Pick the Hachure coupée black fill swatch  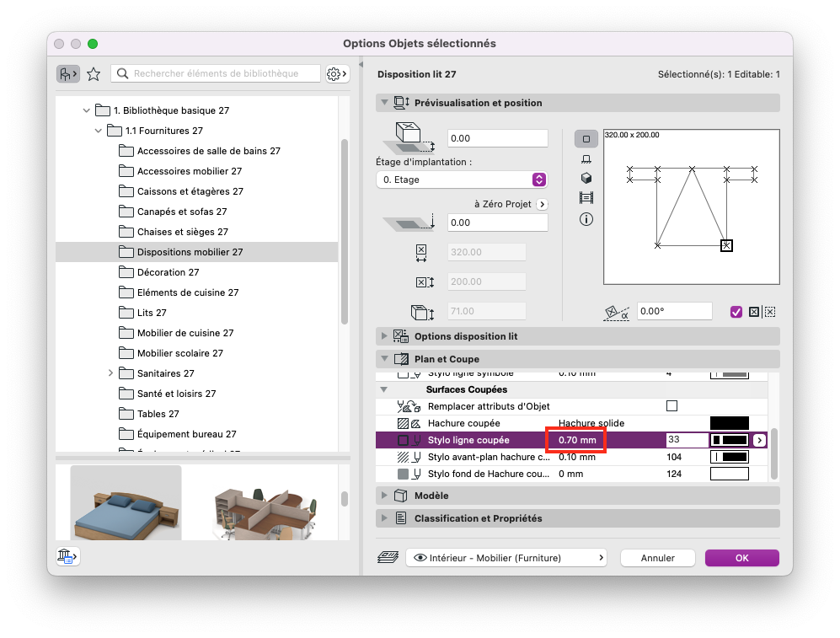(x=729, y=423)
